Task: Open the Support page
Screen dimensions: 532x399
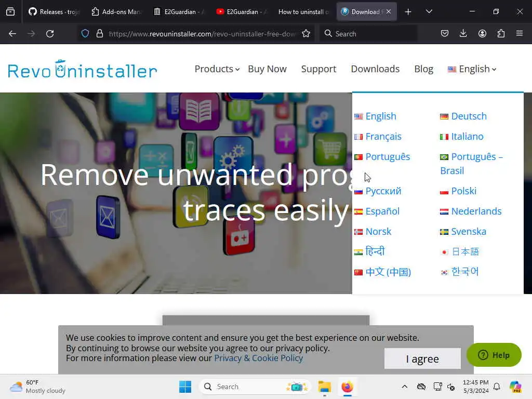Action: tap(318, 69)
